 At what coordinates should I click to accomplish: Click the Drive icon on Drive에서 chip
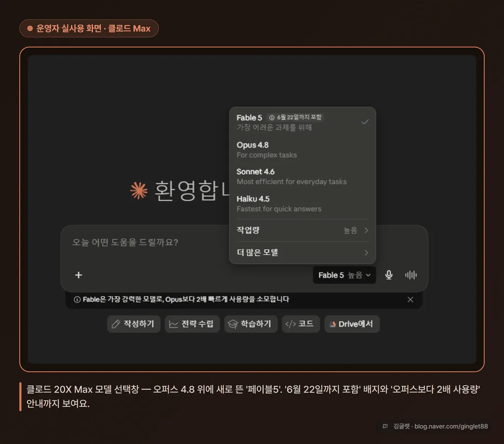(333, 324)
